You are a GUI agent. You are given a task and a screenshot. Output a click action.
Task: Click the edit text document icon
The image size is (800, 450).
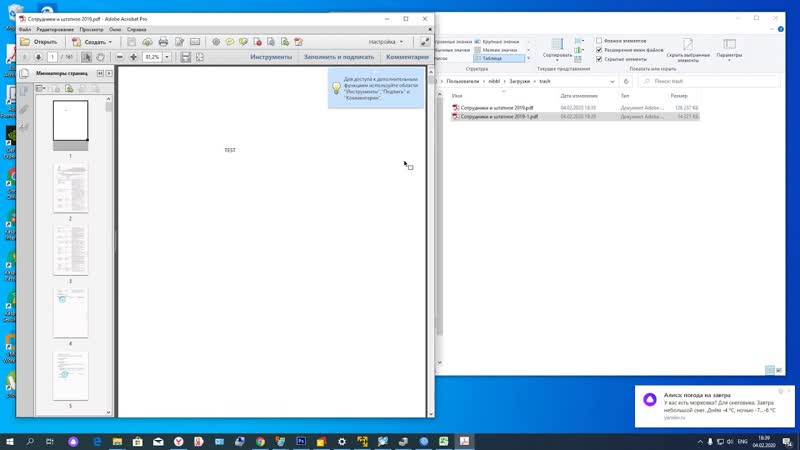[x=180, y=42]
